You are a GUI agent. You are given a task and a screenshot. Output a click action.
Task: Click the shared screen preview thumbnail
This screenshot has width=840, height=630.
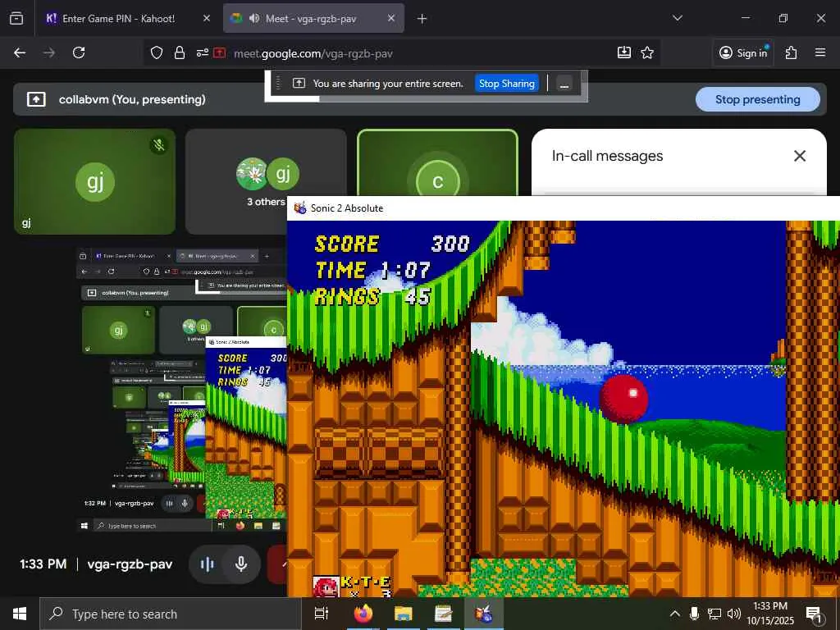(182, 391)
